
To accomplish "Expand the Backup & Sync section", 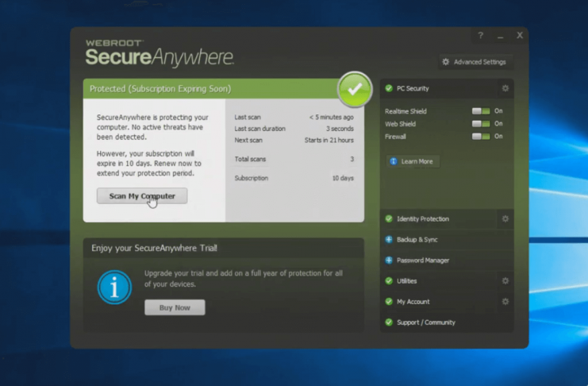I will tap(447, 240).
